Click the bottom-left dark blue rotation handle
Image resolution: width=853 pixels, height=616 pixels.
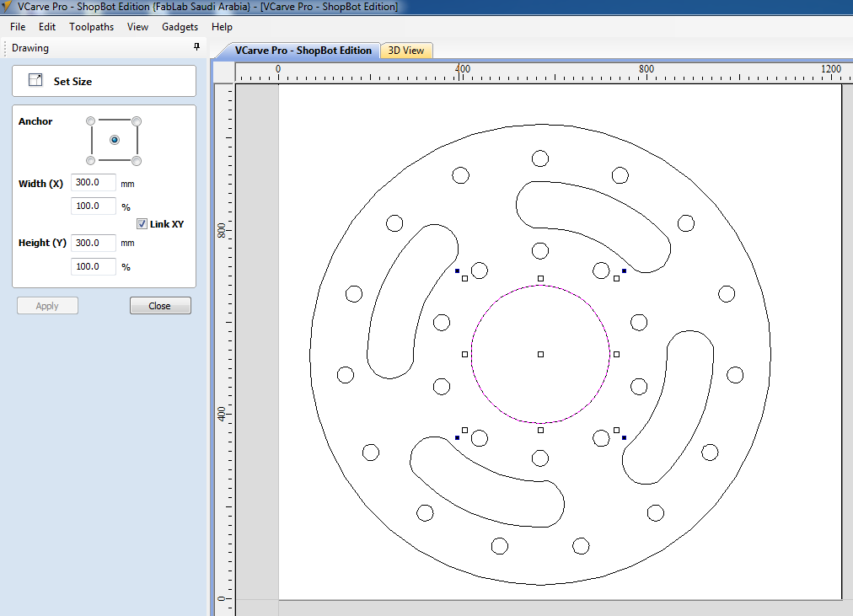pos(457,437)
